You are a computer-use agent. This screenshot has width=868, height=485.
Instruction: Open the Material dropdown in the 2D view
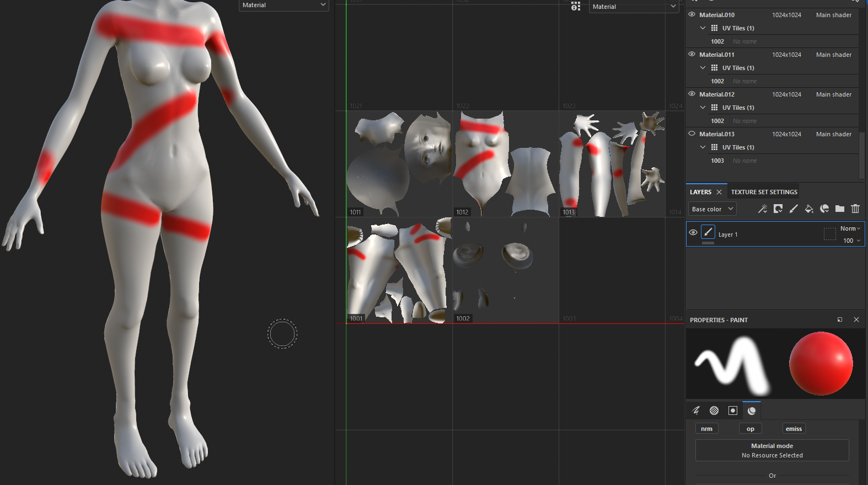(x=634, y=7)
